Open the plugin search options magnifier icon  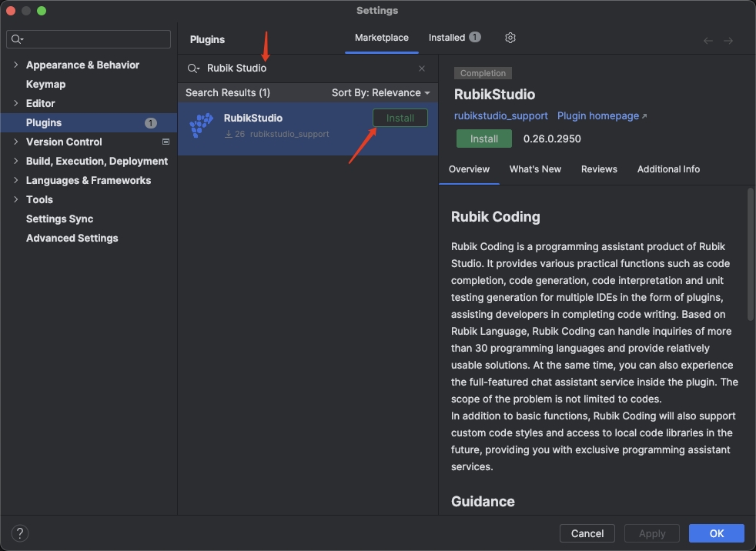coord(193,68)
